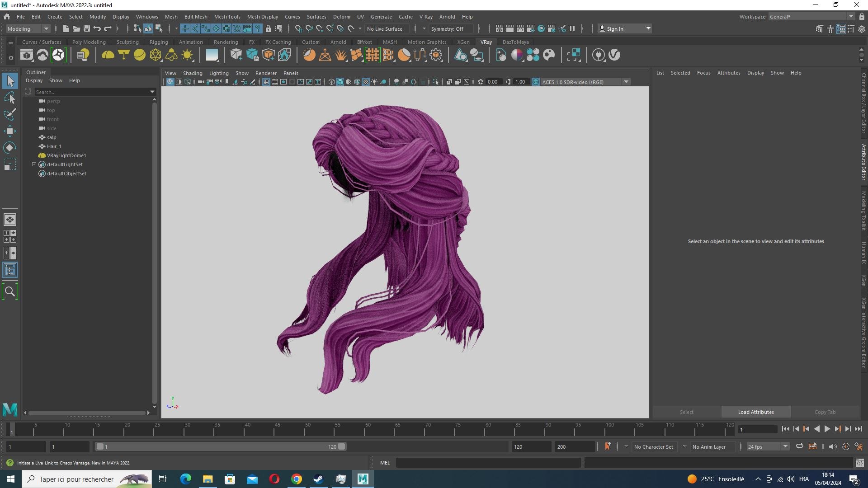Click the Play forwards button

[827, 429]
